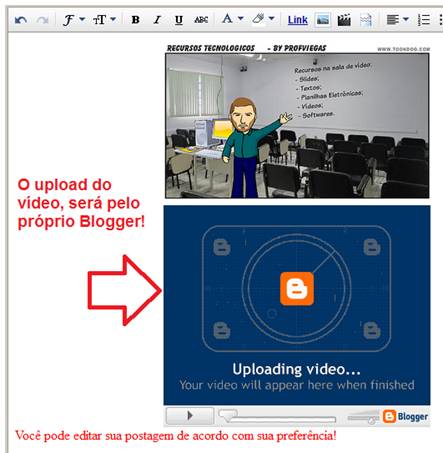Expand the text color dropdown arrow

click(241, 19)
